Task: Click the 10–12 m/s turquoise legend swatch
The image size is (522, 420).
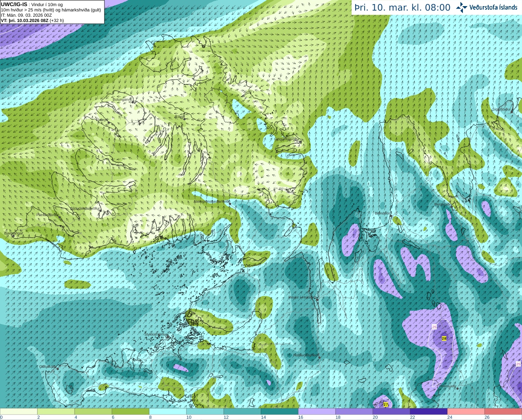Action: point(205,411)
